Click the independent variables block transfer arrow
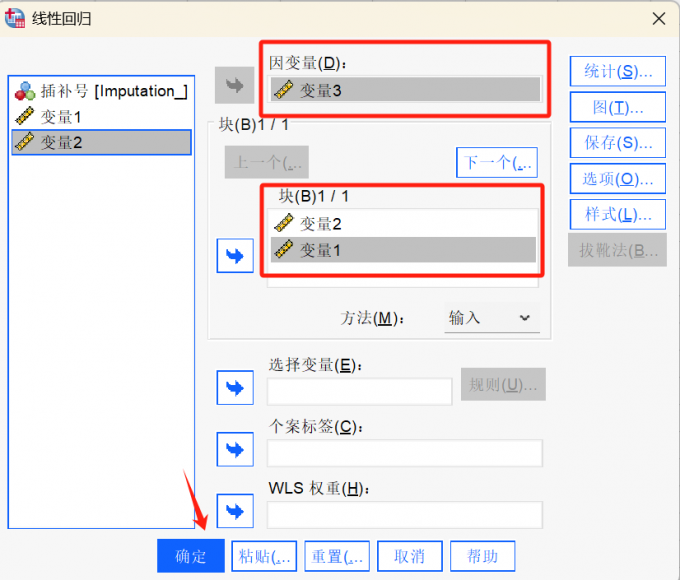 click(235, 256)
